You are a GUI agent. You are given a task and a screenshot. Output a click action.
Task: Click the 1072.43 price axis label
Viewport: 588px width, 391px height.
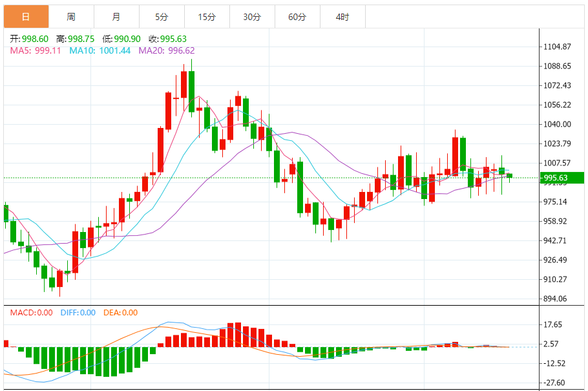[x=557, y=85]
